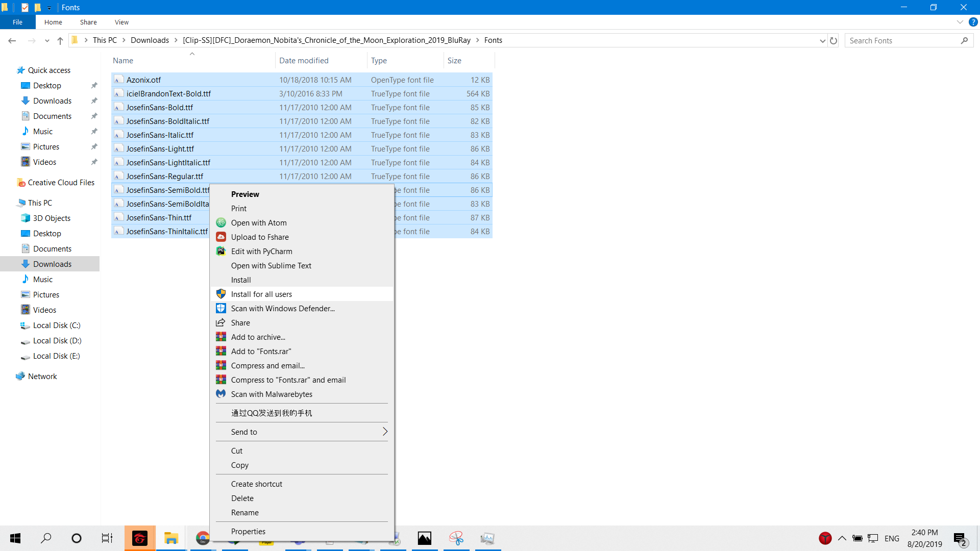Open Creative Cloud Files in navigation pane
This screenshot has width=980, height=551.
(61, 183)
